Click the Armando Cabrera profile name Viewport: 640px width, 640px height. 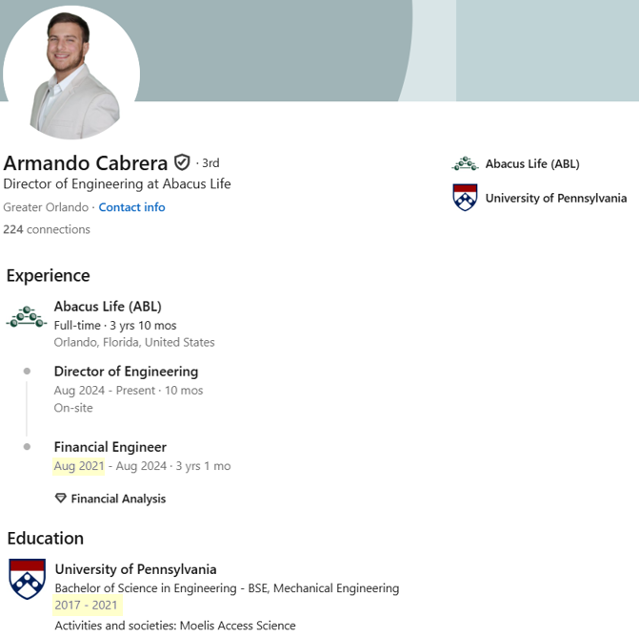pyautogui.click(x=85, y=163)
